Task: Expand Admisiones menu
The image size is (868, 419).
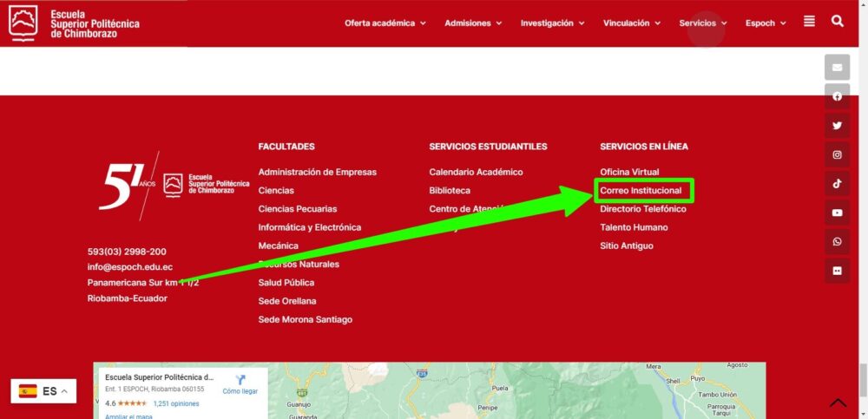Action: click(473, 23)
